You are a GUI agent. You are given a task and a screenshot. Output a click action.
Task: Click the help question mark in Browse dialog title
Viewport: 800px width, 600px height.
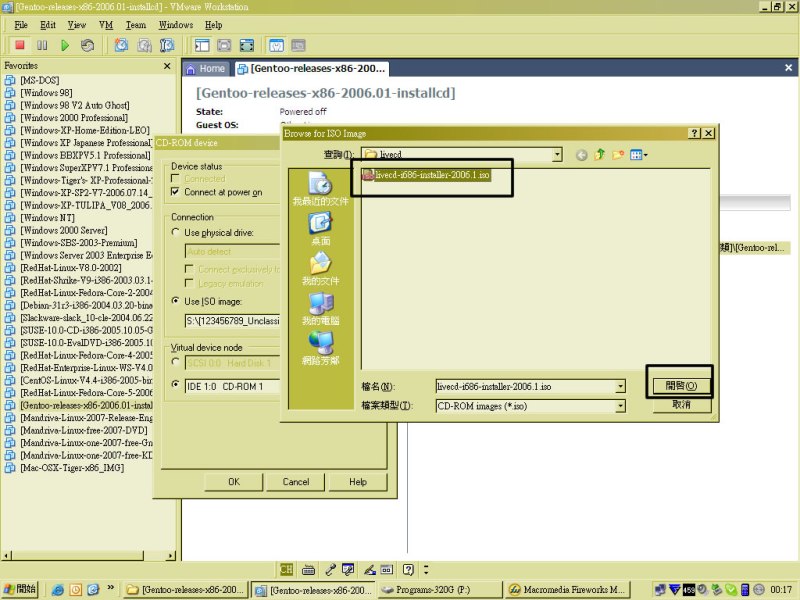(694, 133)
